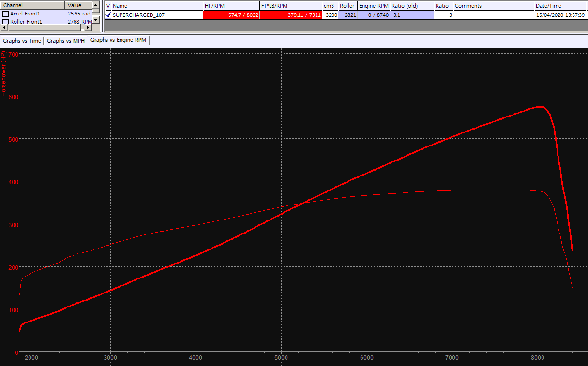This screenshot has height=366, width=588.
Task: Open the Graphs vs MPH tab
Action: pyautogui.click(x=65, y=41)
